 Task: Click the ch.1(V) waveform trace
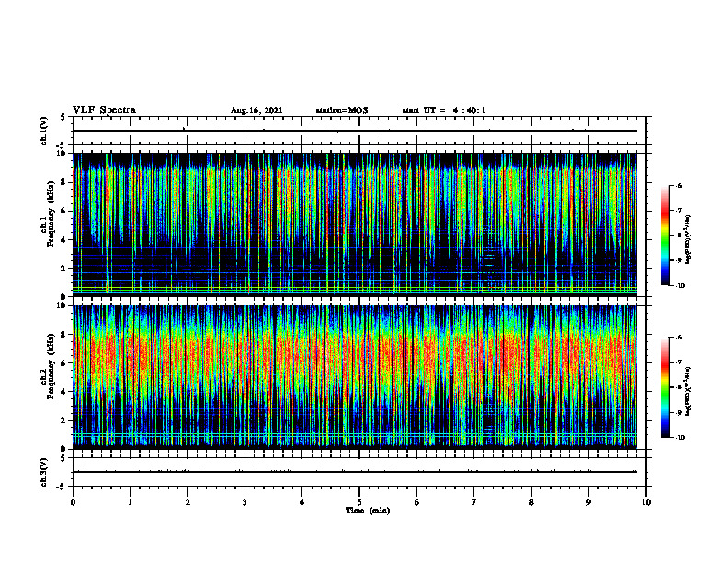(355, 131)
